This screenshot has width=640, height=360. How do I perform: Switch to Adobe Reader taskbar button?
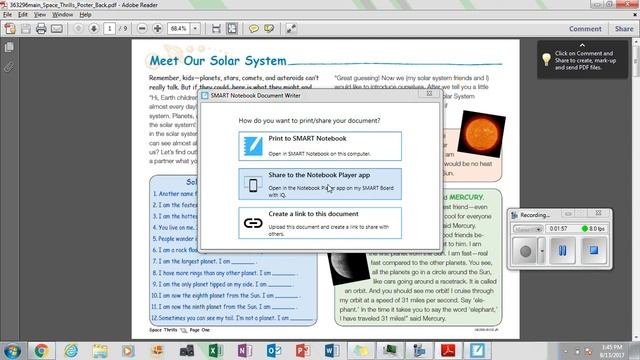click(448, 351)
